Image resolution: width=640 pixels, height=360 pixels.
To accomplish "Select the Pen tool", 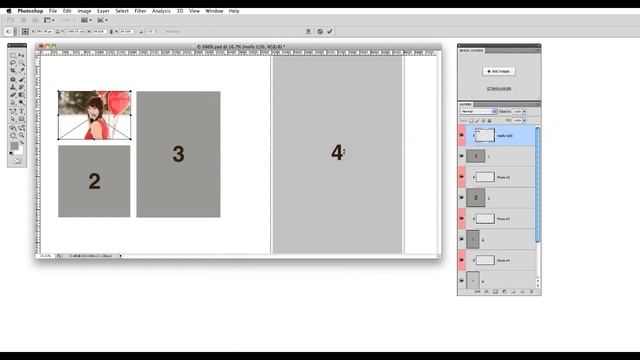I will [13, 111].
